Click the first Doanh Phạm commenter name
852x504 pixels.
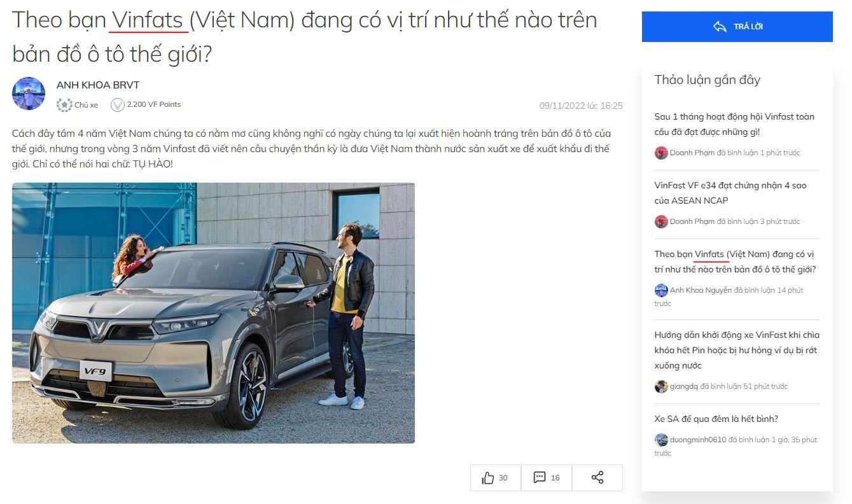(692, 153)
